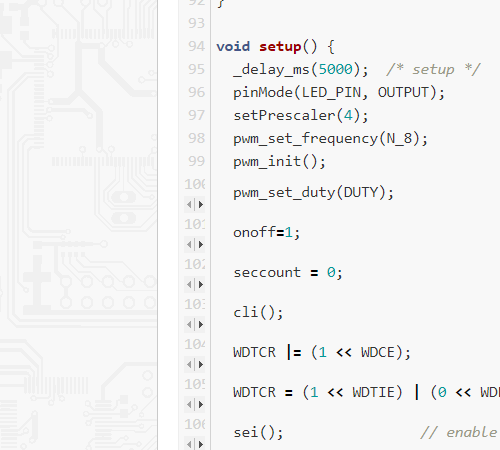Viewport: 500px width, 450px height.
Task: Click the 'pinMode(LED_PIN, OUTPUT);' line
Action: coord(339,92)
